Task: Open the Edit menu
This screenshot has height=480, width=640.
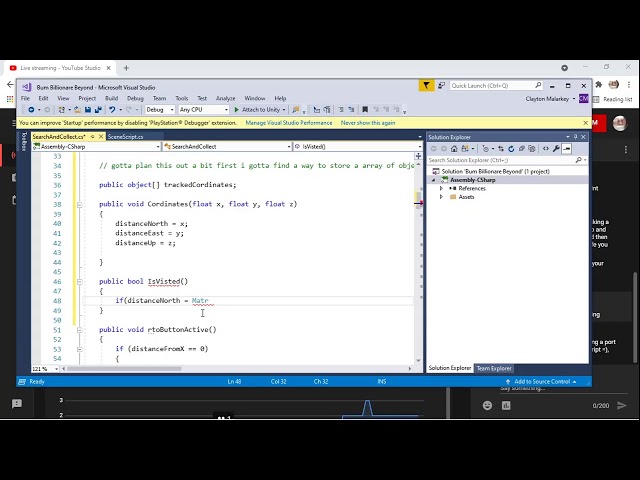Action: [x=43, y=98]
